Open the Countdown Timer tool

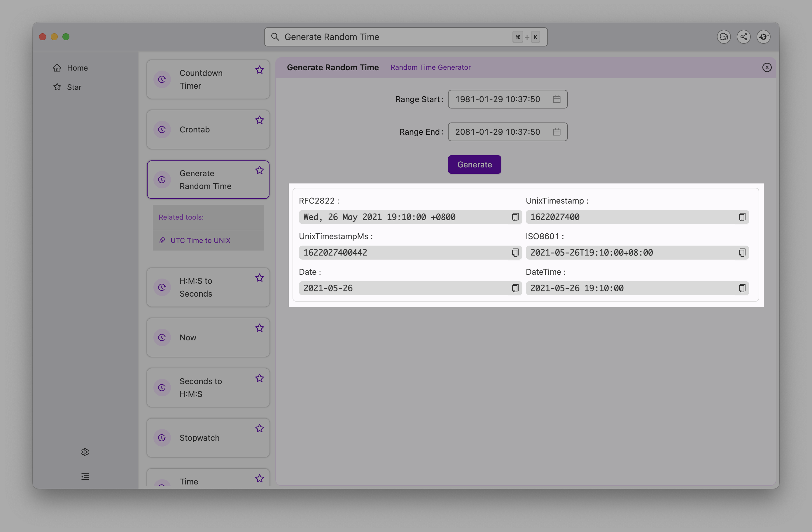208,80
